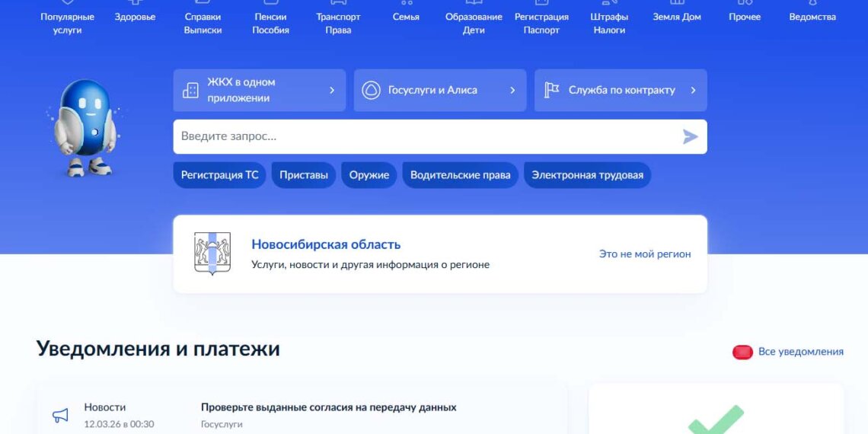Select the Водительские права quick tag
This screenshot has width=868, height=434.
click(x=461, y=175)
